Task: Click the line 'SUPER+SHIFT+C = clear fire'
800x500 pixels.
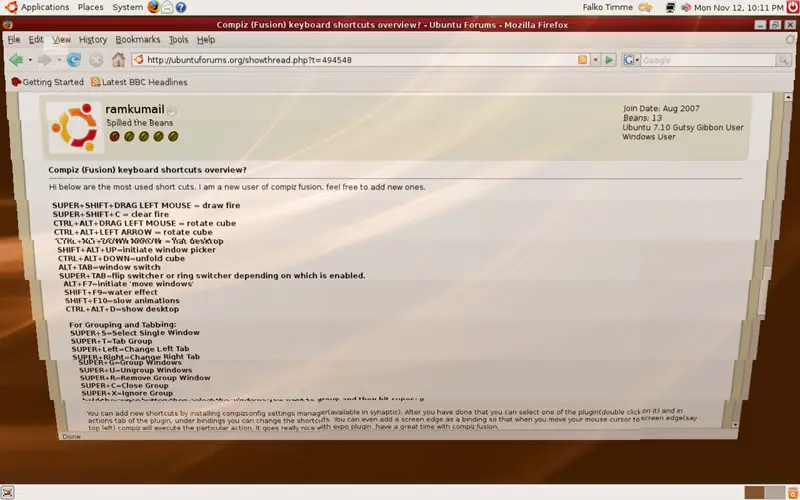Action: (111, 214)
